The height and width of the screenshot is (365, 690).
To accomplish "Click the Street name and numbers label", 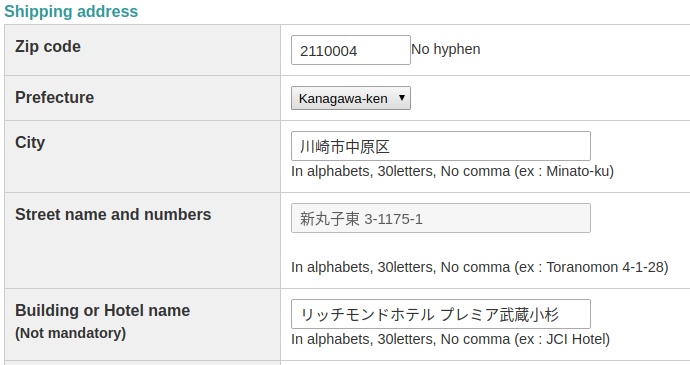I will coord(113,214).
